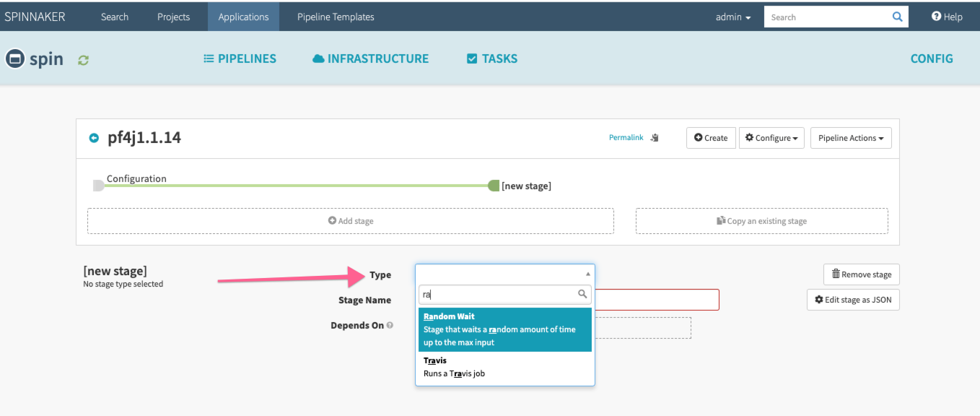Toggle the Type select dropdown arrow
The height and width of the screenshot is (416, 980).
[x=587, y=274]
